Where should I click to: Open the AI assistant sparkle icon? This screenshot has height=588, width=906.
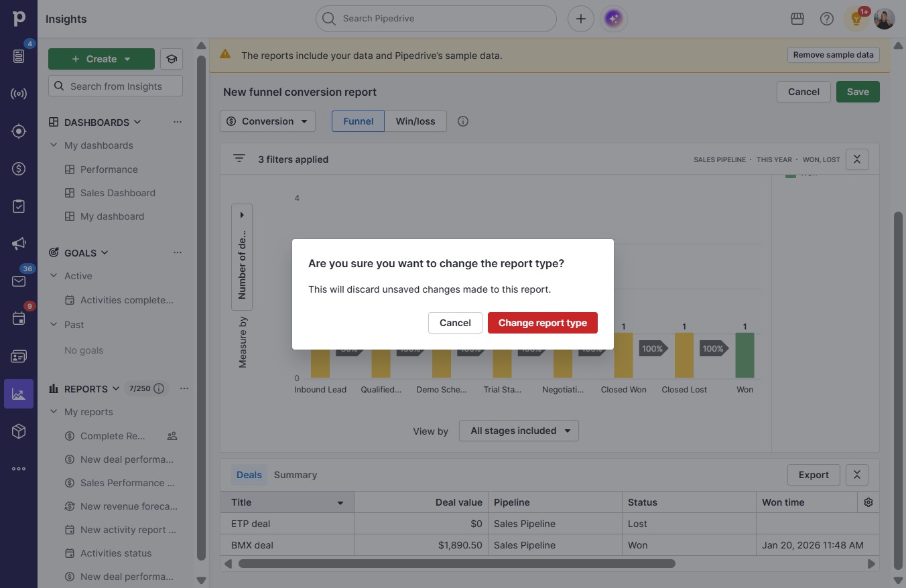click(x=614, y=19)
